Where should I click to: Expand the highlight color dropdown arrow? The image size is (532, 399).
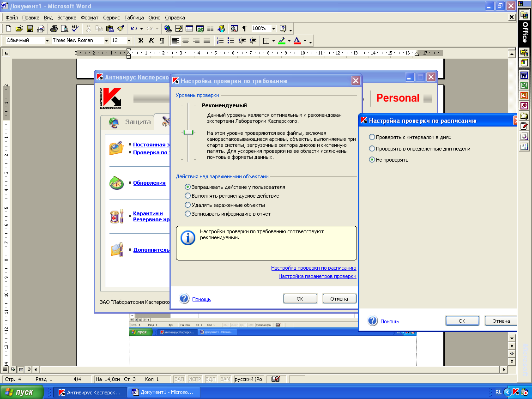coord(289,41)
